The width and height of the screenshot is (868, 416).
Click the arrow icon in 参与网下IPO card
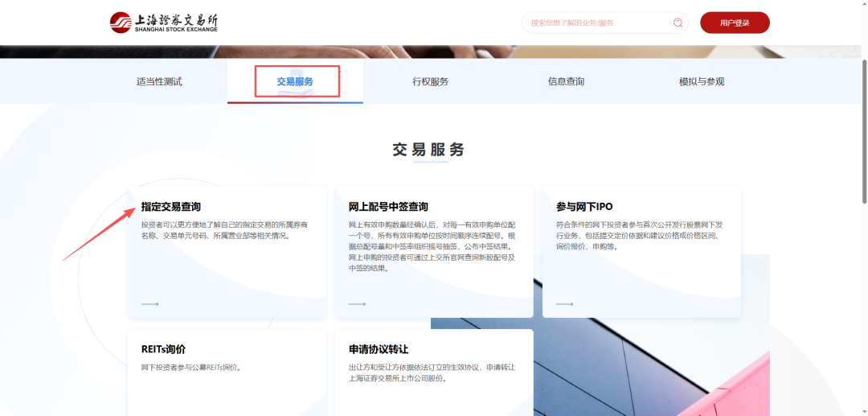pyautogui.click(x=565, y=304)
